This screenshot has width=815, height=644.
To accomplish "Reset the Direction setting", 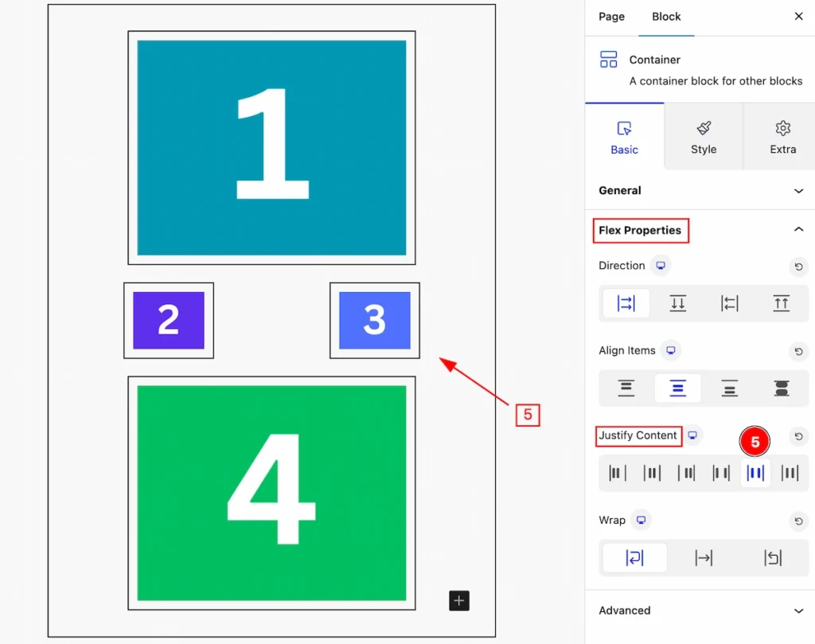I will (798, 267).
